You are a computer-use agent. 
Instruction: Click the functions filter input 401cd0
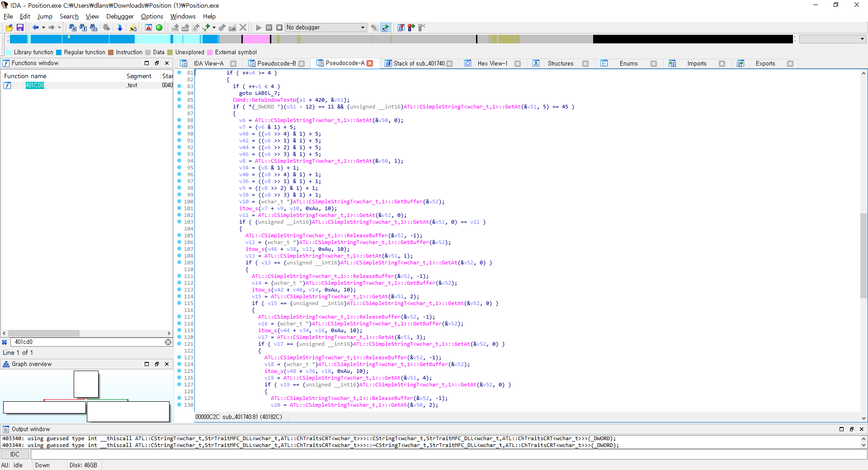88,342
